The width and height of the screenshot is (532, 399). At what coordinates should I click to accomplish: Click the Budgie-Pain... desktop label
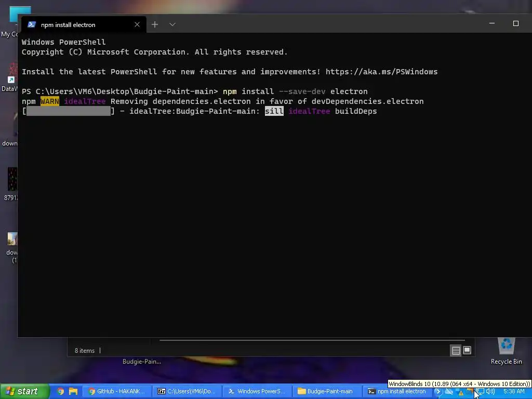[142, 362]
